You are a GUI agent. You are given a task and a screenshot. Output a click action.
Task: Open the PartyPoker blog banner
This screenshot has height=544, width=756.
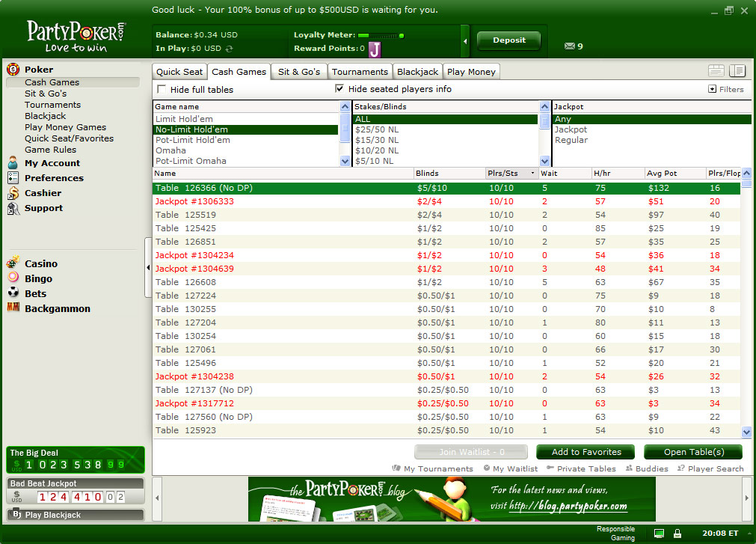point(452,498)
